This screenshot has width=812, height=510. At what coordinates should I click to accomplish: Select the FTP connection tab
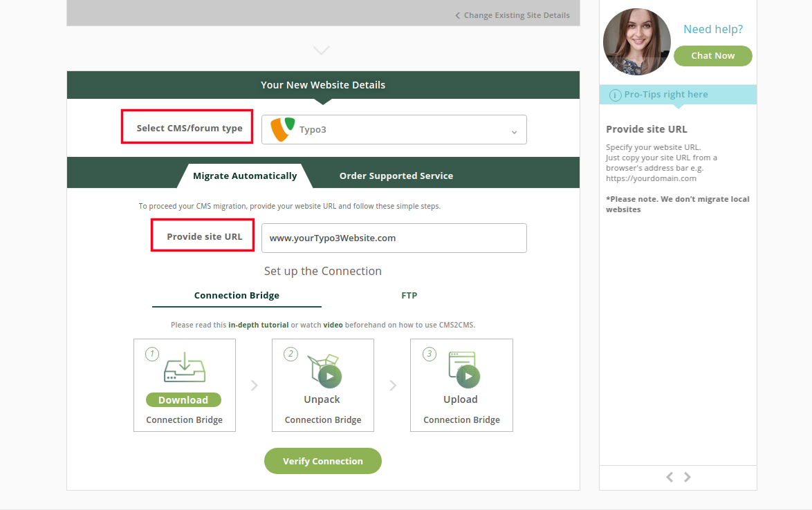[409, 295]
